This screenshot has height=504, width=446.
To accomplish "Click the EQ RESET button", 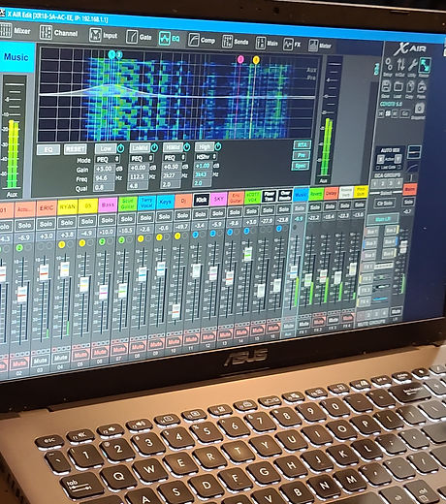I will (x=75, y=149).
